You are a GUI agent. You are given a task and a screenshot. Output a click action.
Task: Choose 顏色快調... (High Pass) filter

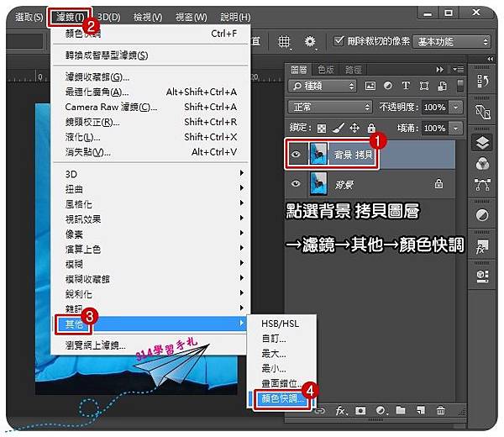point(282,398)
